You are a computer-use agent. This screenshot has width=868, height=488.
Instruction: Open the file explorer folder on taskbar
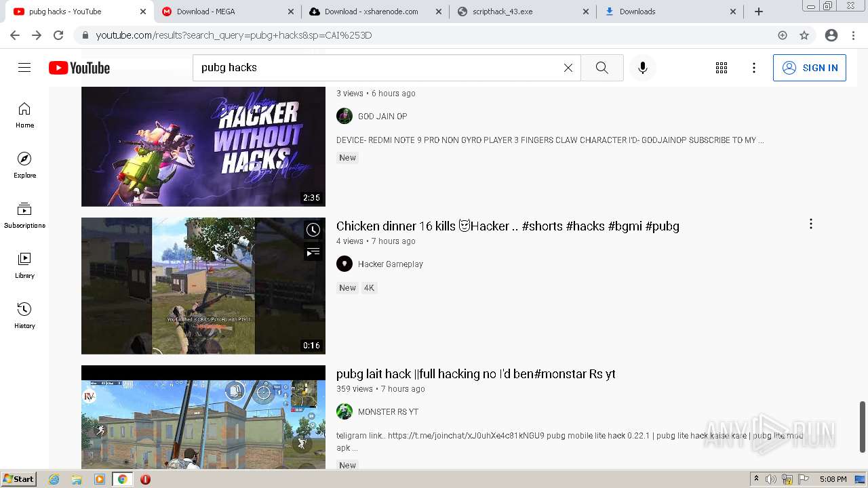click(x=77, y=479)
